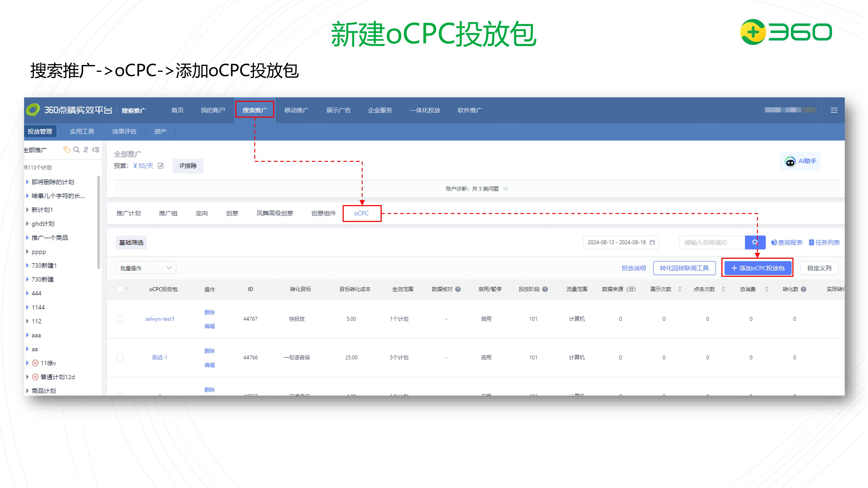Switch to 效果评估 sub-navigation tab
Image resolution: width=868 pixels, height=488 pixels.
click(x=124, y=131)
